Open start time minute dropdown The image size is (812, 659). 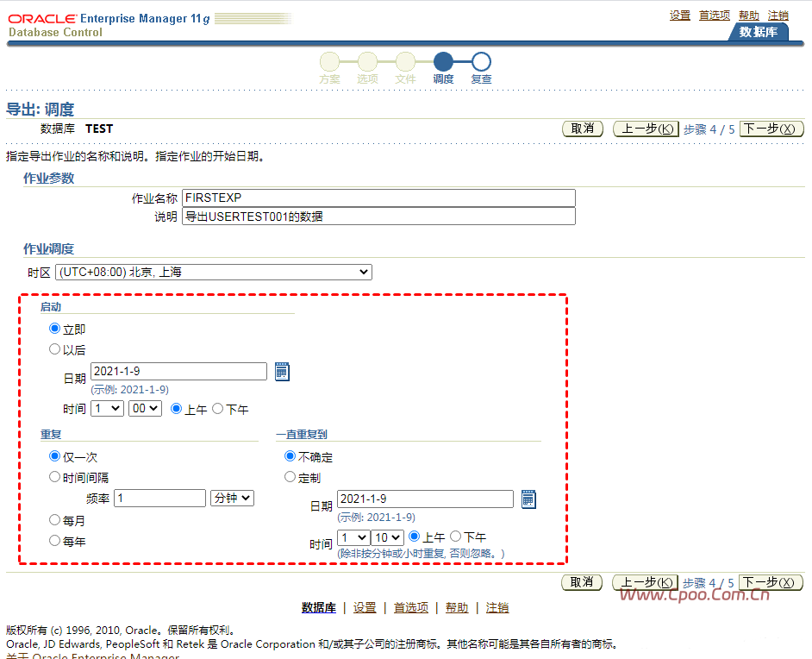point(145,409)
